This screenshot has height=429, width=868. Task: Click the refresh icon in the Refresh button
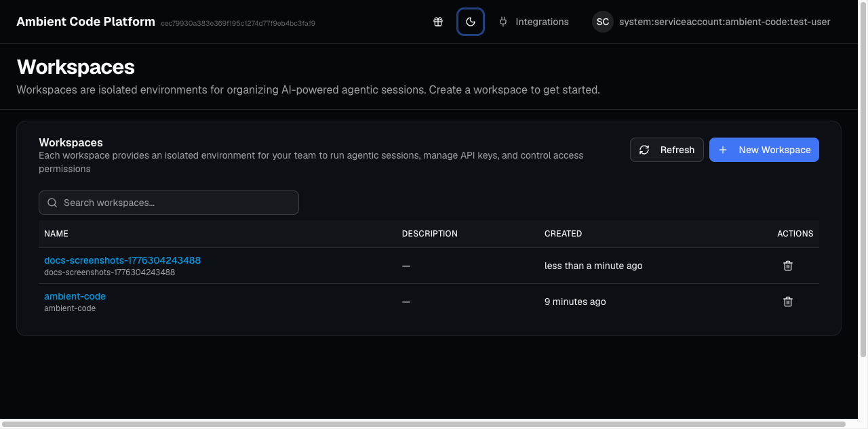644,150
